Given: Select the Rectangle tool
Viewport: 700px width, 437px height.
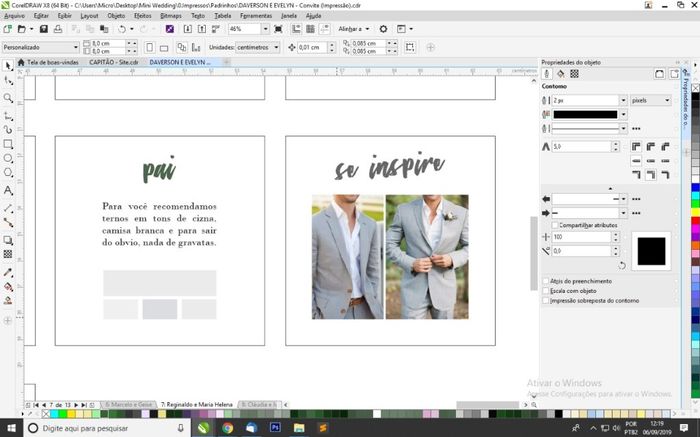Looking at the screenshot, I should click(8, 144).
